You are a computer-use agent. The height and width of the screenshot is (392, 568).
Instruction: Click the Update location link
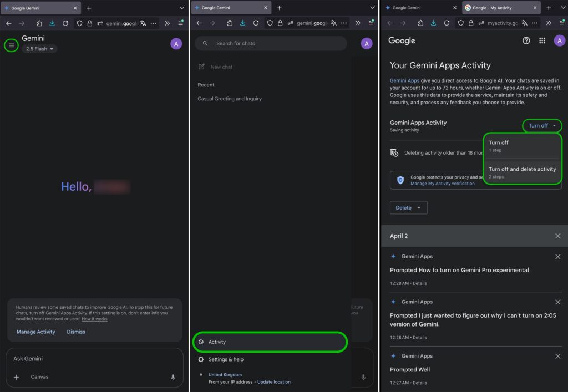click(273, 382)
